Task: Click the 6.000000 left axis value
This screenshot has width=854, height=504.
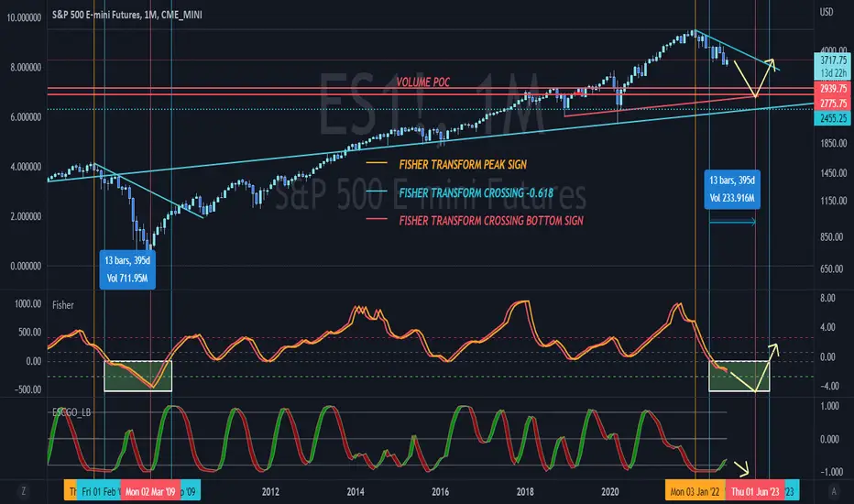Action: [26, 117]
